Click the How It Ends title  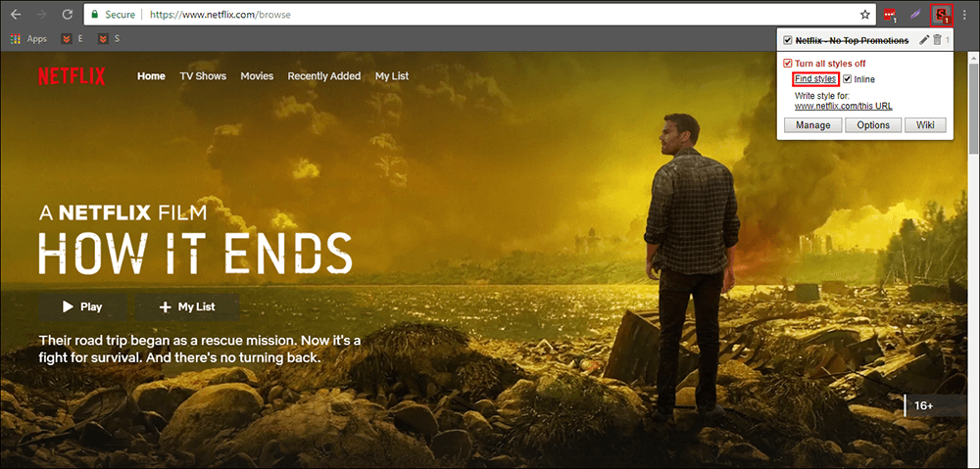(x=195, y=253)
